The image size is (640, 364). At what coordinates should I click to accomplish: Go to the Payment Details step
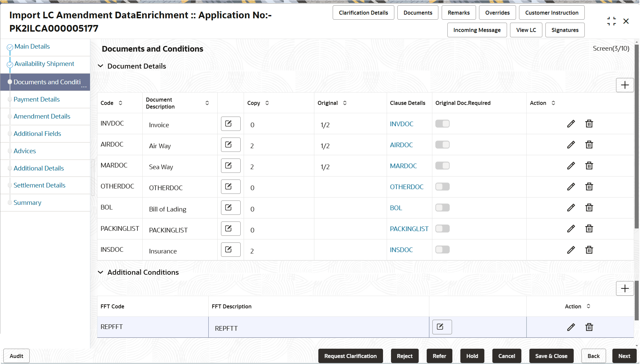(x=37, y=99)
